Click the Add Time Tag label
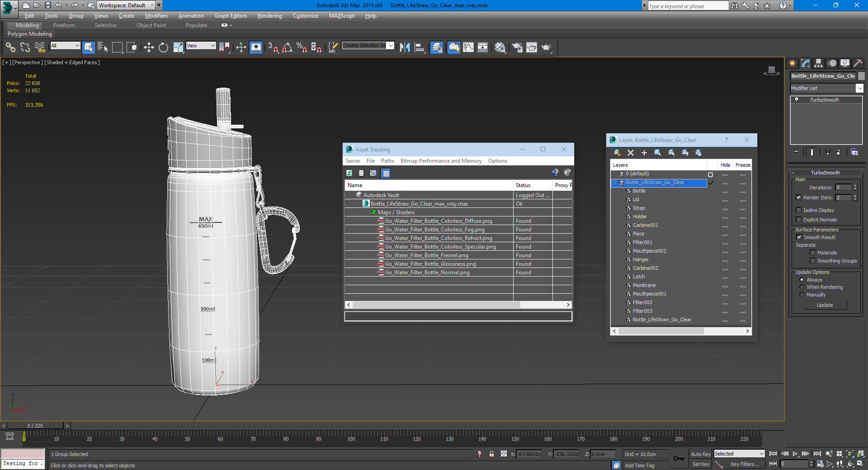The width and height of the screenshot is (868, 470). [x=639, y=465]
